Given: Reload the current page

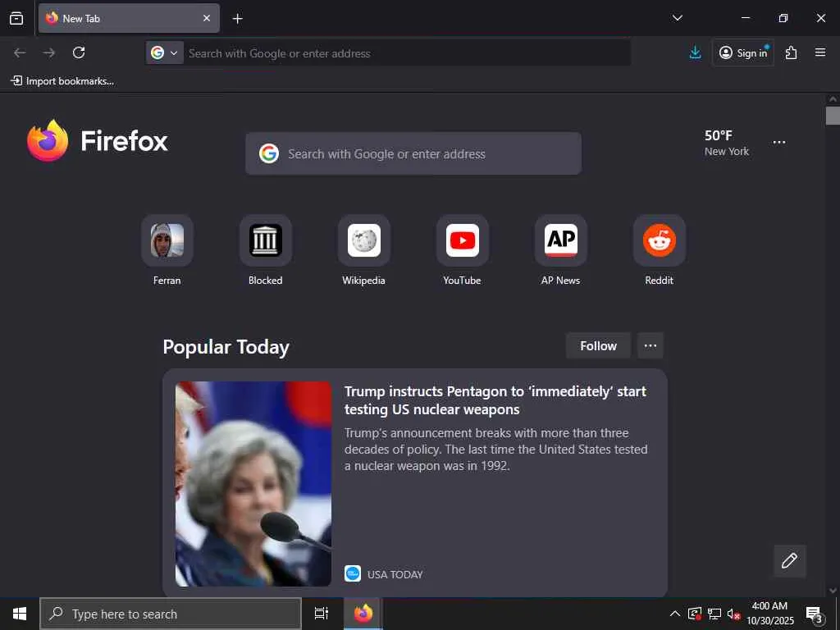Looking at the screenshot, I should (79, 52).
